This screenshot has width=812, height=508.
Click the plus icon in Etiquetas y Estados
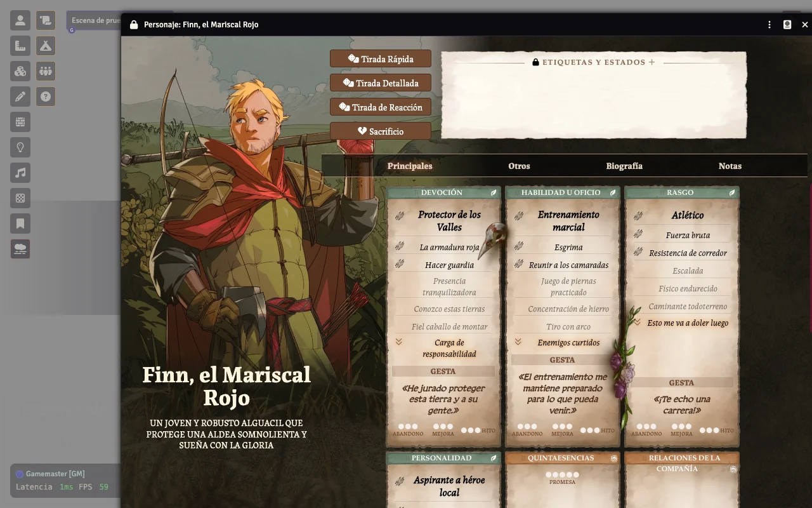[x=652, y=62]
